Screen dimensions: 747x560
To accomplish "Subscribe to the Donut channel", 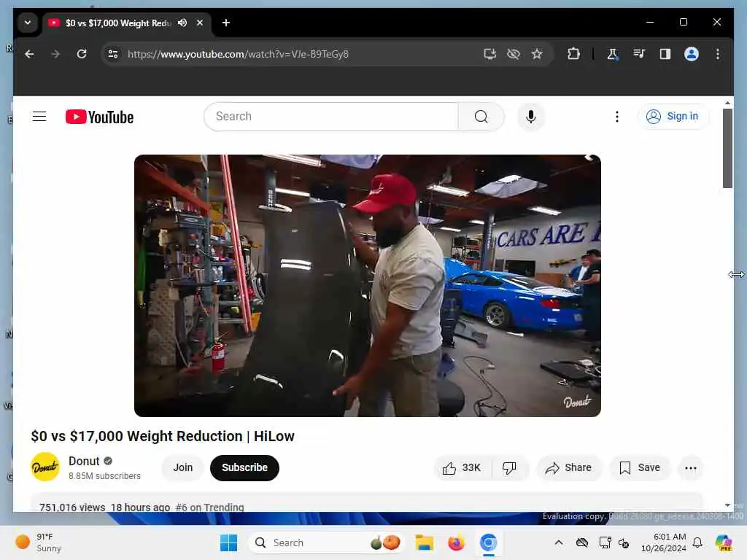I will tap(244, 467).
